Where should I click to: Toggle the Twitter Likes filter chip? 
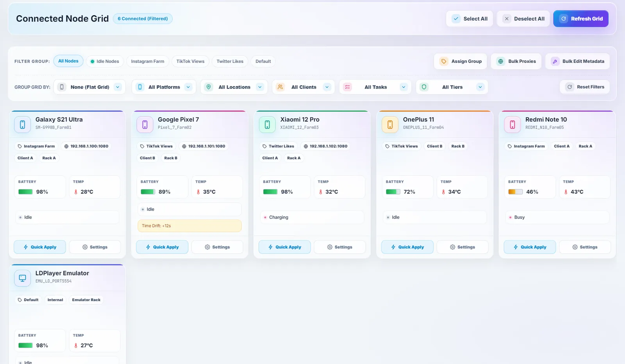coord(230,61)
